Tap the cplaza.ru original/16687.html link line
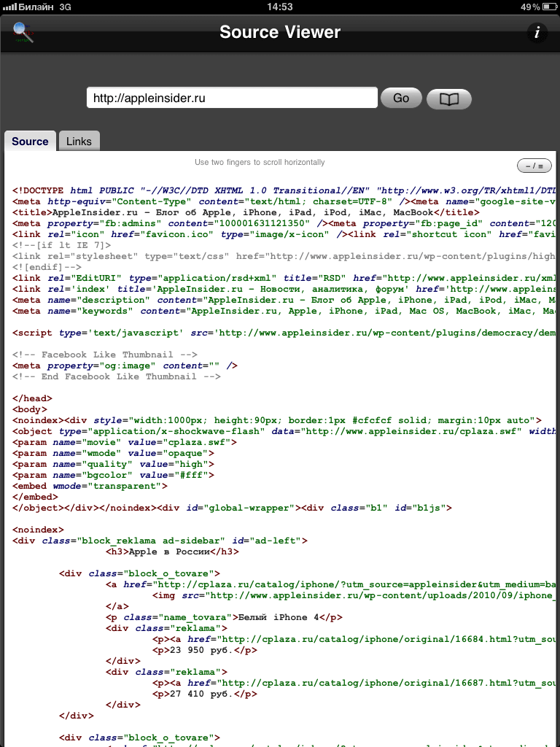This screenshot has width=560, height=747. click(354, 683)
